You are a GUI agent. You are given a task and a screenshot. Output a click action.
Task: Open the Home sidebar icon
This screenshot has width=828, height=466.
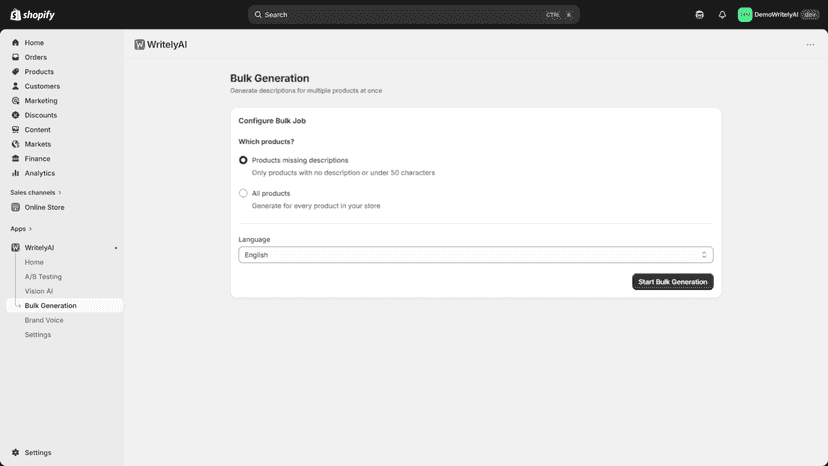tap(15, 43)
